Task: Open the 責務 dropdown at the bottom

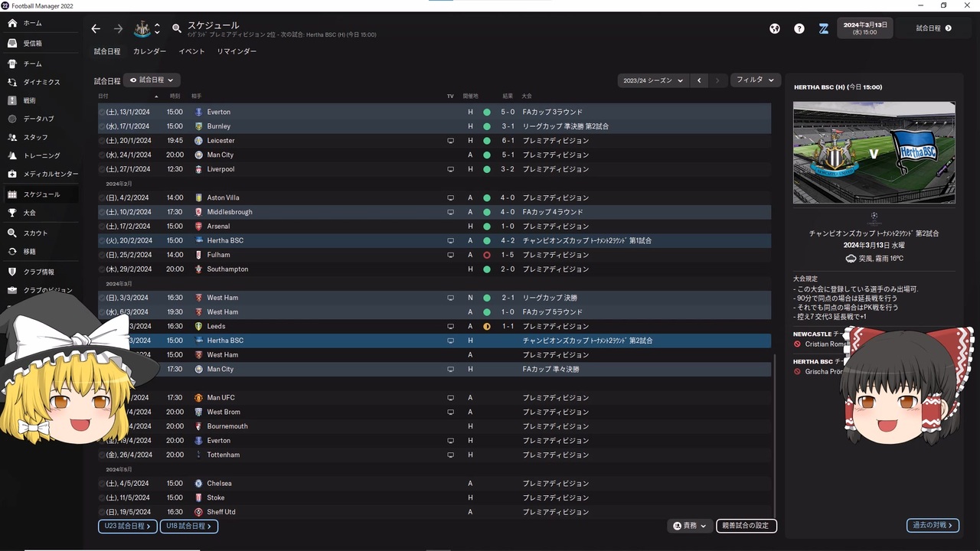Action: tap(689, 526)
